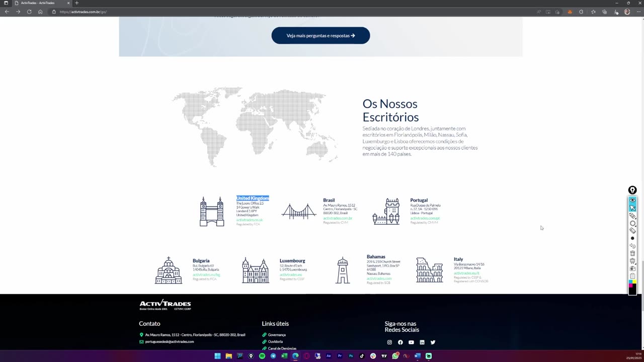This screenshot has width=644, height=362.
Task: Open activtrades.co.uk link under United Kingdom
Action: pyautogui.click(x=250, y=220)
